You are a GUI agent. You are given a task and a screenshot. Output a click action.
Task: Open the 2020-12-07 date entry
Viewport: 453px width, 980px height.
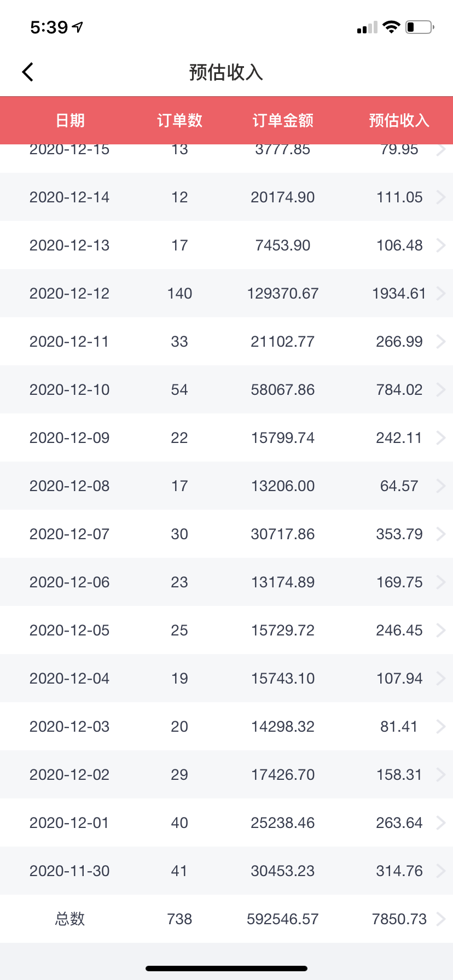(x=69, y=534)
